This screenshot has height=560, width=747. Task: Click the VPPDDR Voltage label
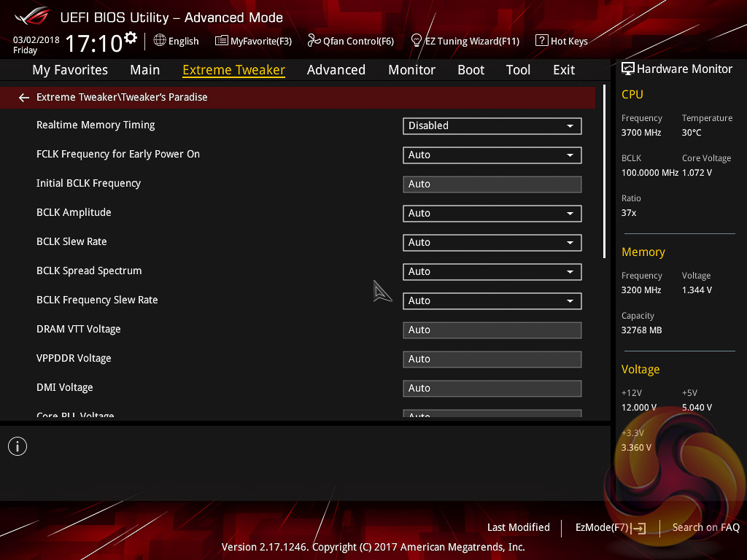tap(74, 358)
